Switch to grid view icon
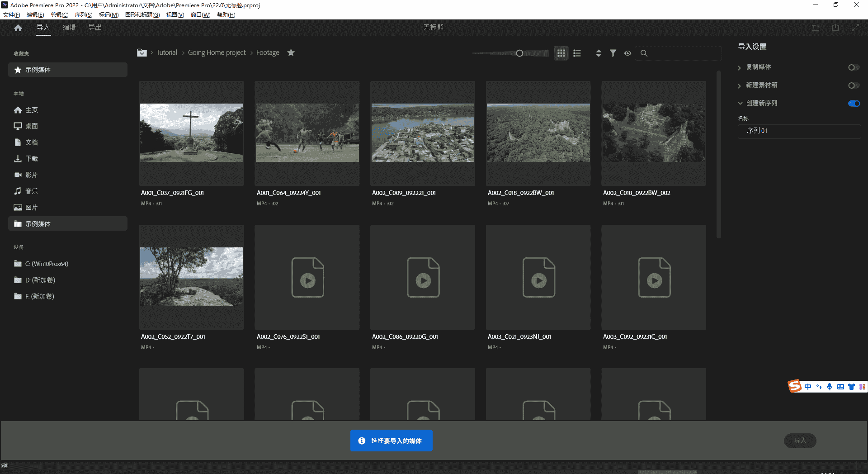This screenshot has height=474, width=868. click(561, 53)
